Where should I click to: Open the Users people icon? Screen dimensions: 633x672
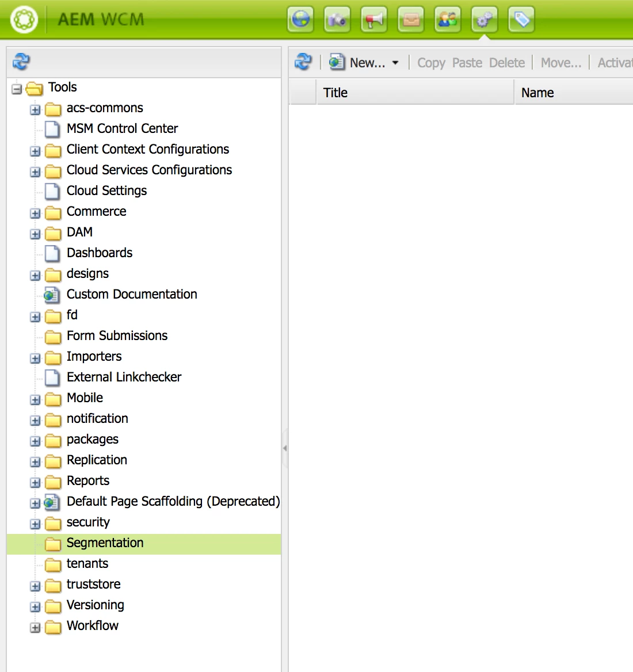coord(448,20)
